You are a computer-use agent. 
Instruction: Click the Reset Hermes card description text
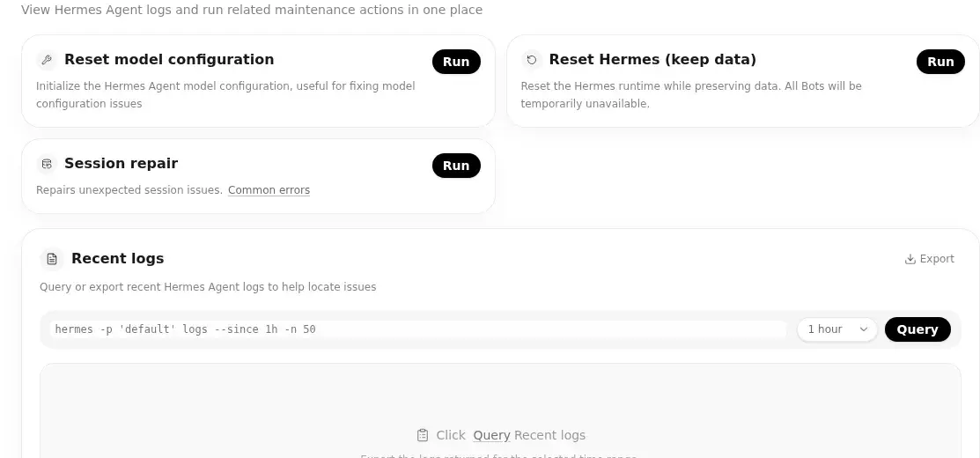coord(691,94)
